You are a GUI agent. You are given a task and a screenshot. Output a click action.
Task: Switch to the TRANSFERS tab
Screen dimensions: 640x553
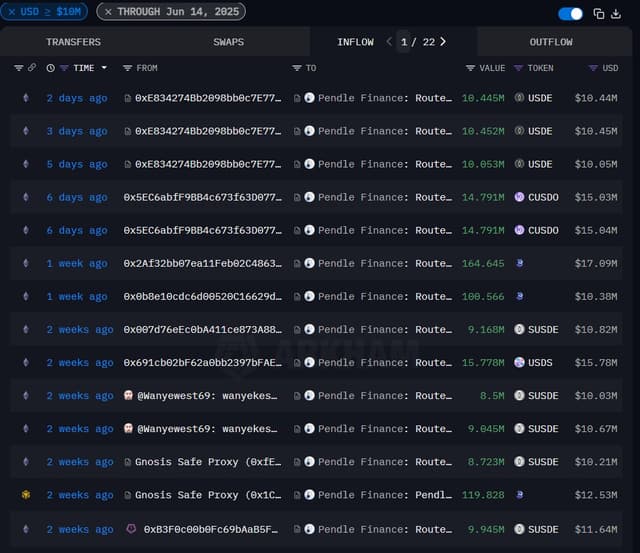[x=73, y=42]
